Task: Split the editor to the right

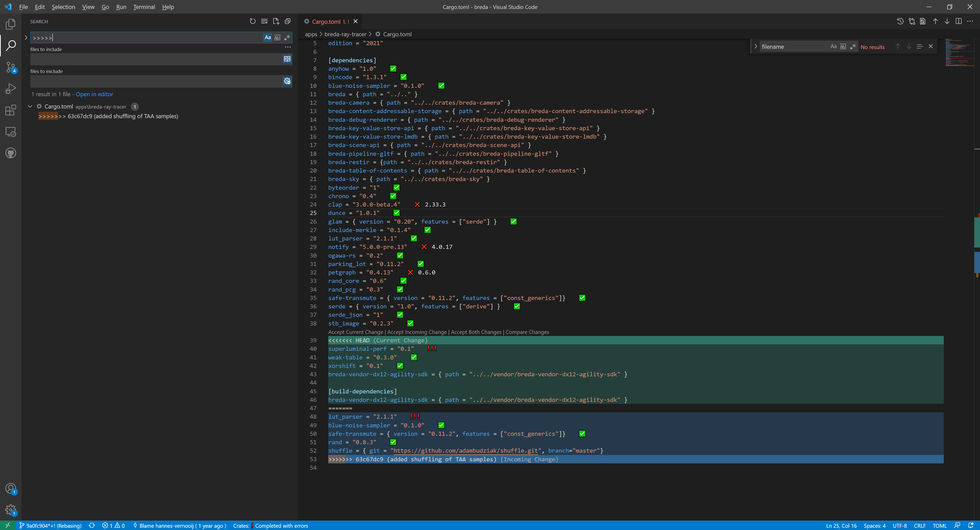Action: [958, 21]
